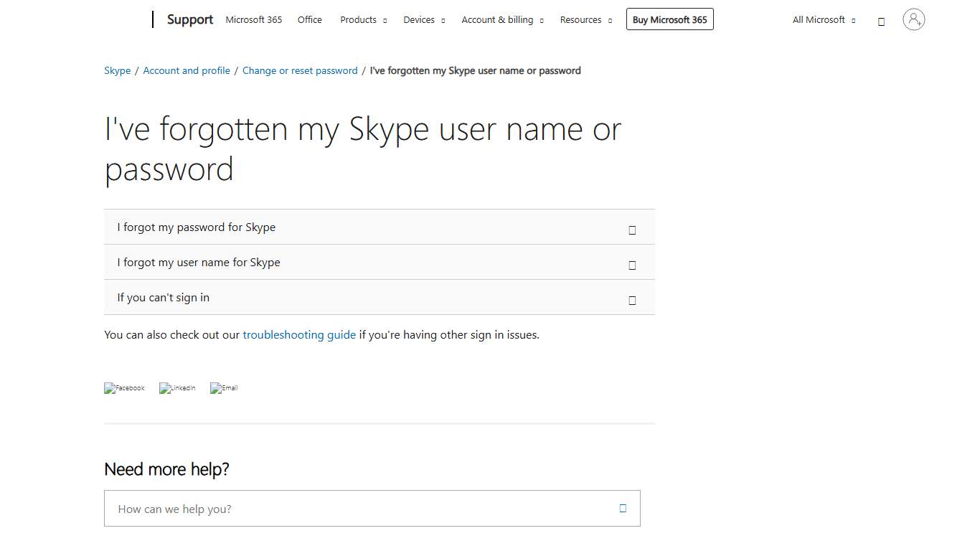Navigate to the Skype breadcrumb link
The height and width of the screenshot is (551, 980).
(117, 70)
